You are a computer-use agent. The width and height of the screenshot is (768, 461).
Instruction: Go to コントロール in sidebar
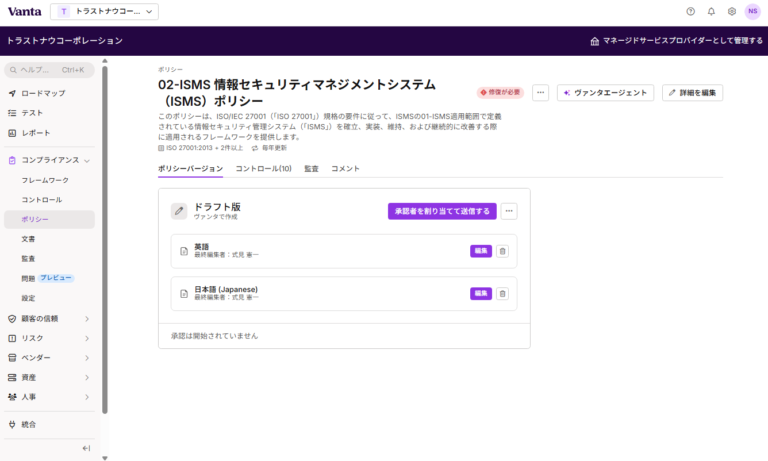point(42,200)
